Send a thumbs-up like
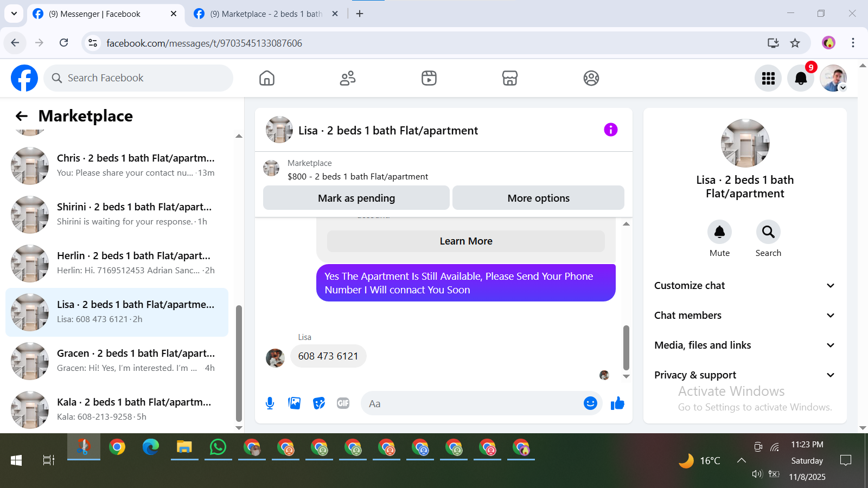Viewport: 868px width, 488px height. coord(617,403)
